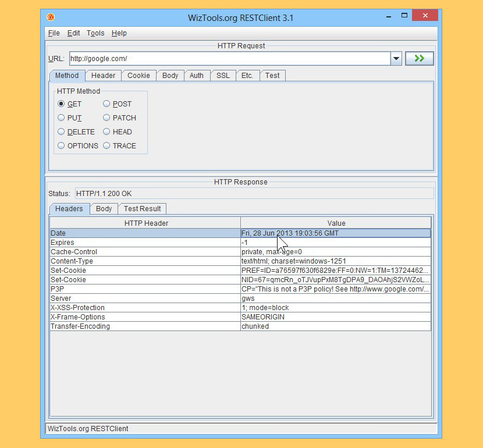Open the Cookie tab
Screen dimensions: 483x448
(138, 76)
